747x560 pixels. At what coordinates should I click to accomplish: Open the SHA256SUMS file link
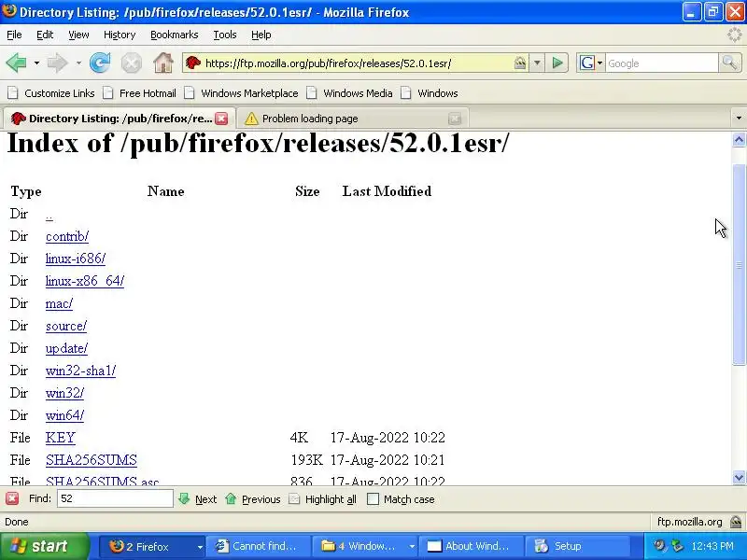coord(92,460)
